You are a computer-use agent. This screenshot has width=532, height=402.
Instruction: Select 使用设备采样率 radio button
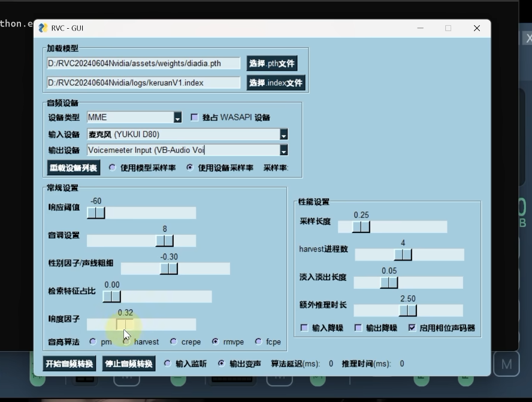[x=190, y=168]
